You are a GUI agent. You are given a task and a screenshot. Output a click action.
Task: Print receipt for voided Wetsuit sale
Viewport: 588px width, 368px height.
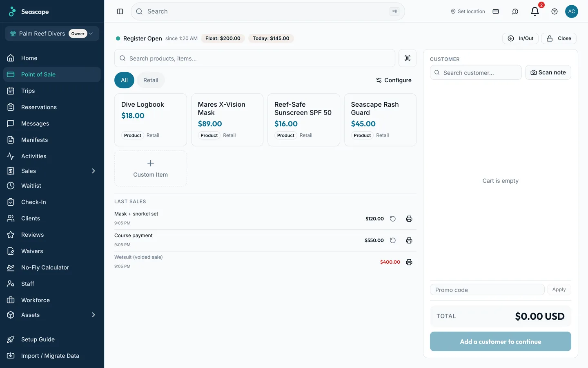409,262
